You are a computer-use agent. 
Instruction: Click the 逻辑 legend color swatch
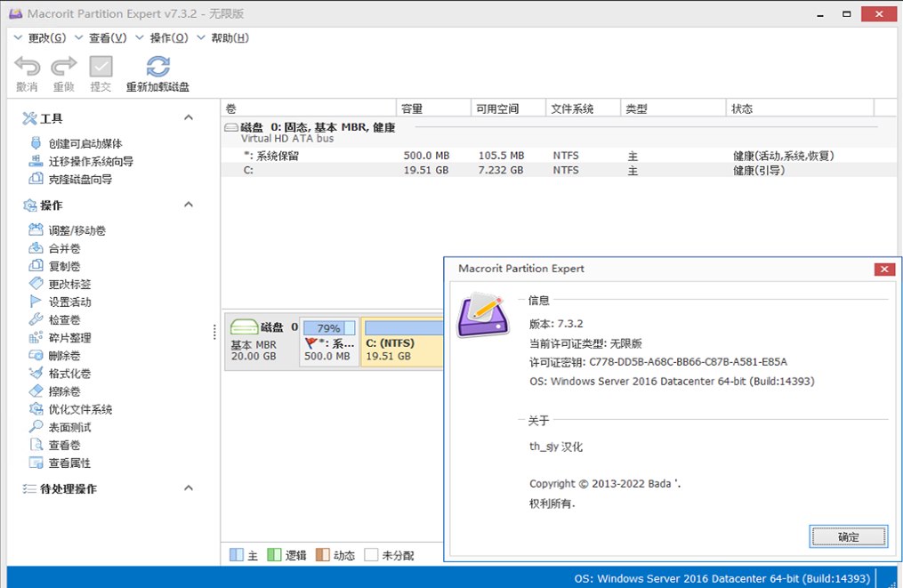pos(274,554)
